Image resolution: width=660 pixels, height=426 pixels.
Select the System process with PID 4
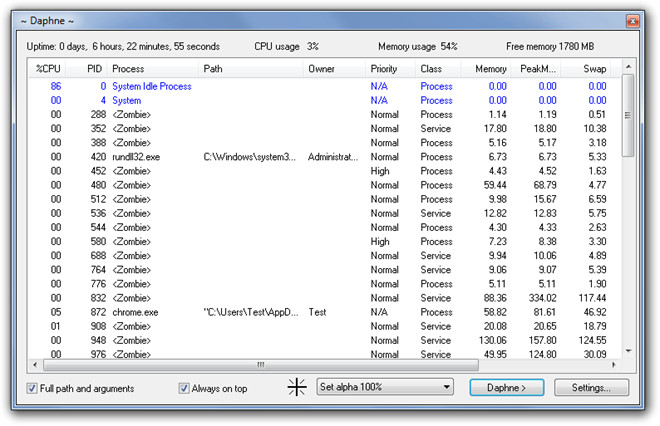pyautogui.click(x=325, y=101)
